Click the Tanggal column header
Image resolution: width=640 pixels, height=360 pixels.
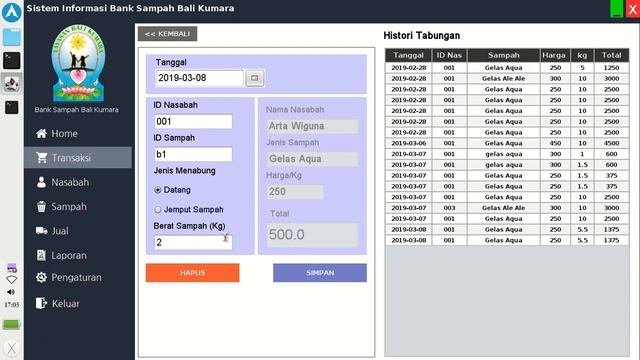pyautogui.click(x=409, y=55)
